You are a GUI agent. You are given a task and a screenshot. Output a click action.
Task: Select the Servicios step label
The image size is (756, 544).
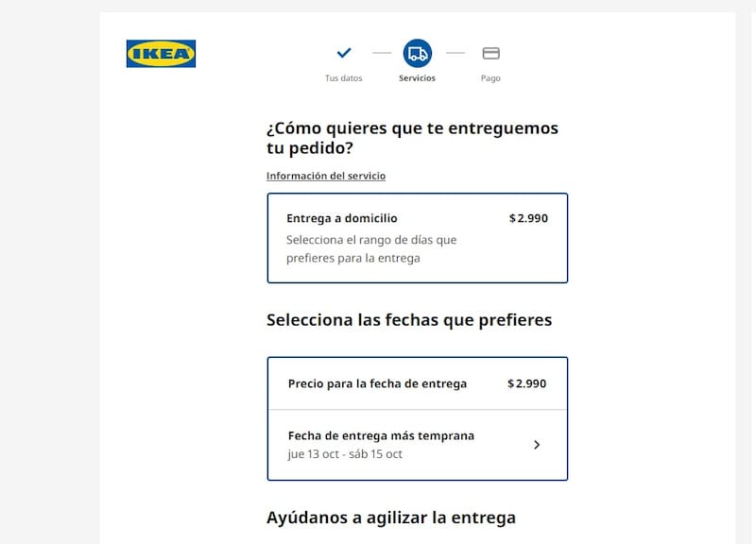point(417,78)
